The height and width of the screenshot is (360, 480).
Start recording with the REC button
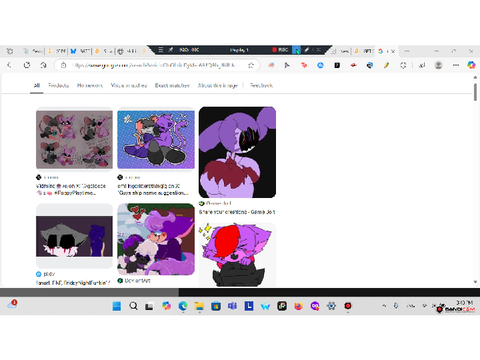coord(280,50)
